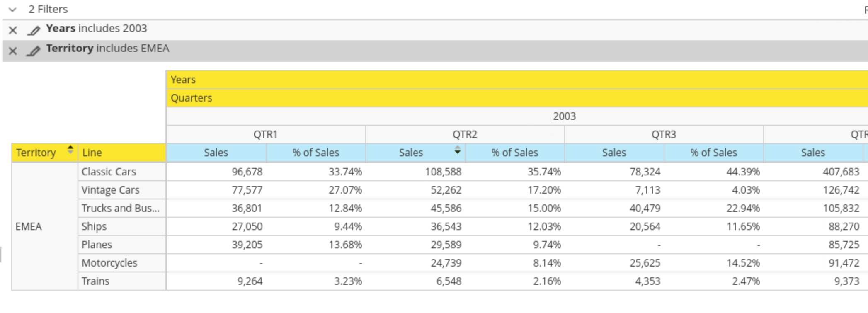868x313 pixels.
Task: Click the EMEA territory cell
Action: pyautogui.click(x=29, y=226)
